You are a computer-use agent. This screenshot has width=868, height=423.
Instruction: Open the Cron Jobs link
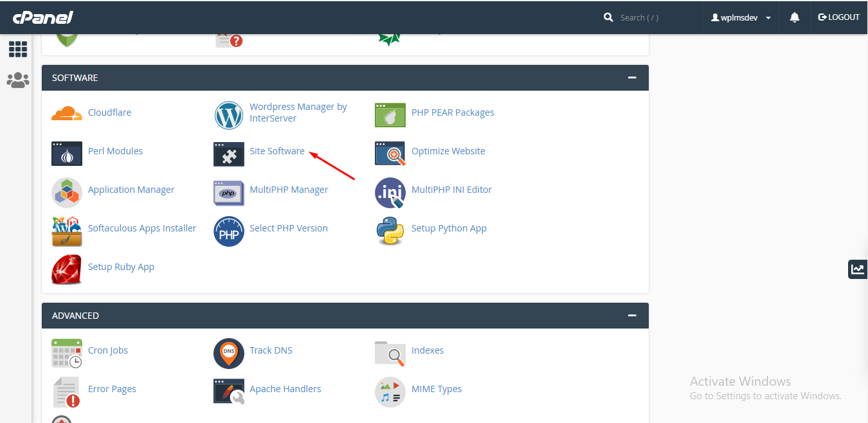pos(108,350)
